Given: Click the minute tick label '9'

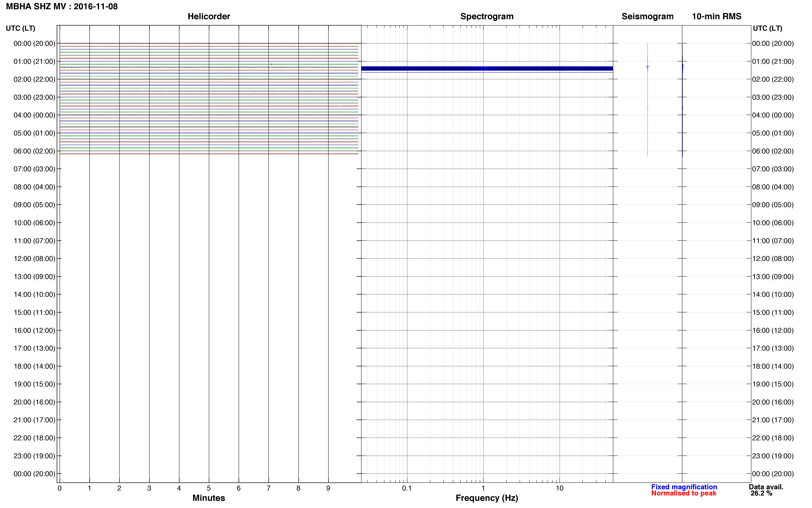Looking at the screenshot, I should [328, 488].
